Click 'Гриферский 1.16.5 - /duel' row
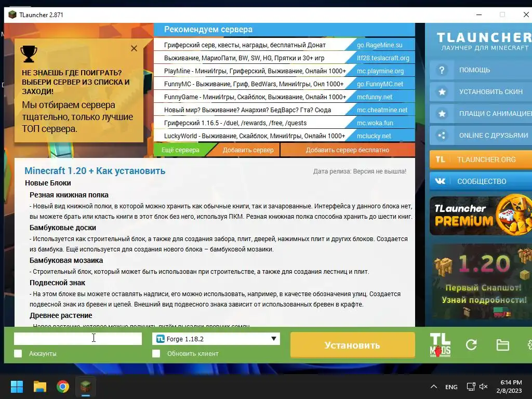 (235, 123)
